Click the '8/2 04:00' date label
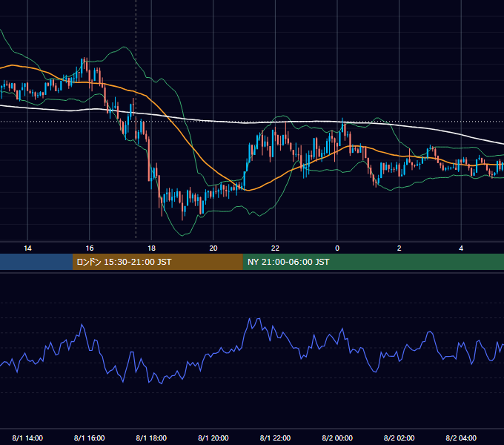The width and height of the screenshot is (504, 445). pyautogui.click(x=461, y=438)
